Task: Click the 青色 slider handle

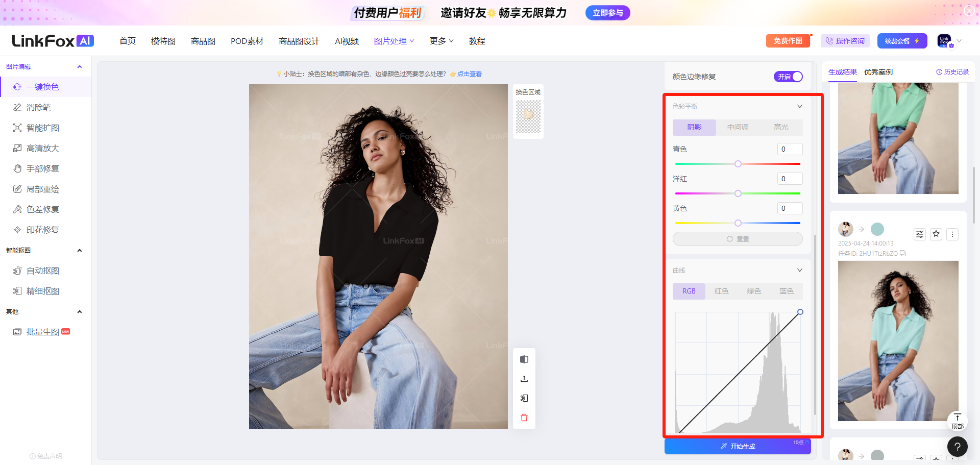Action: pos(738,164)
